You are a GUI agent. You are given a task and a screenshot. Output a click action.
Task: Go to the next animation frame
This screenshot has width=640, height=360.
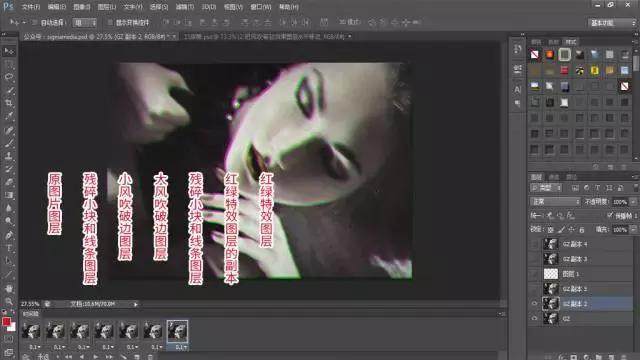[x=109, y=356]
